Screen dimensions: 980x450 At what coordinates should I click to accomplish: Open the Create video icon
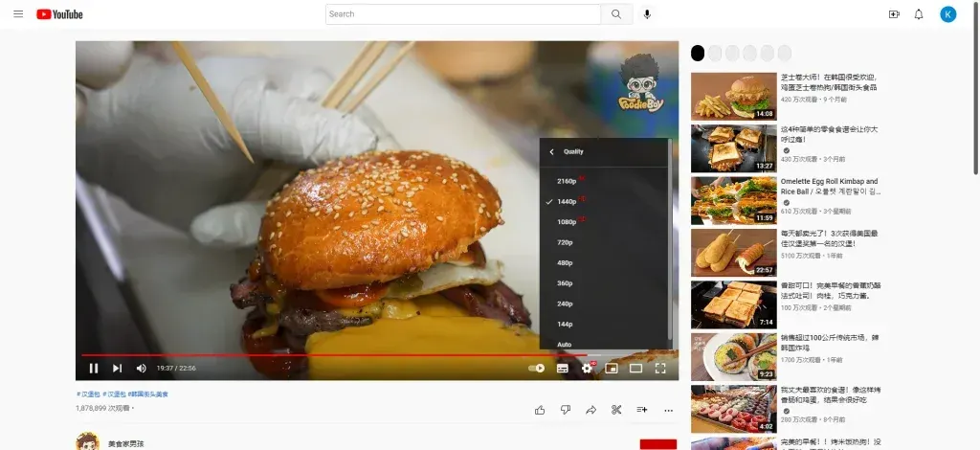click(894, 14)
